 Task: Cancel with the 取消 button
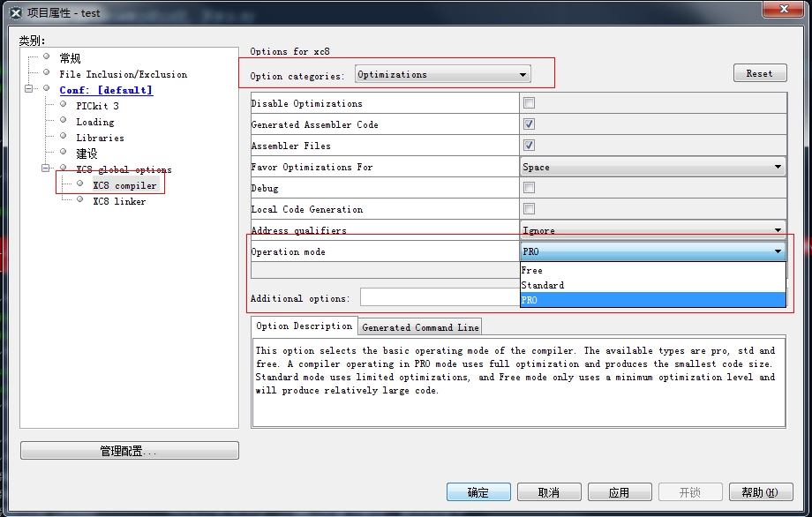tap(549, 492)
